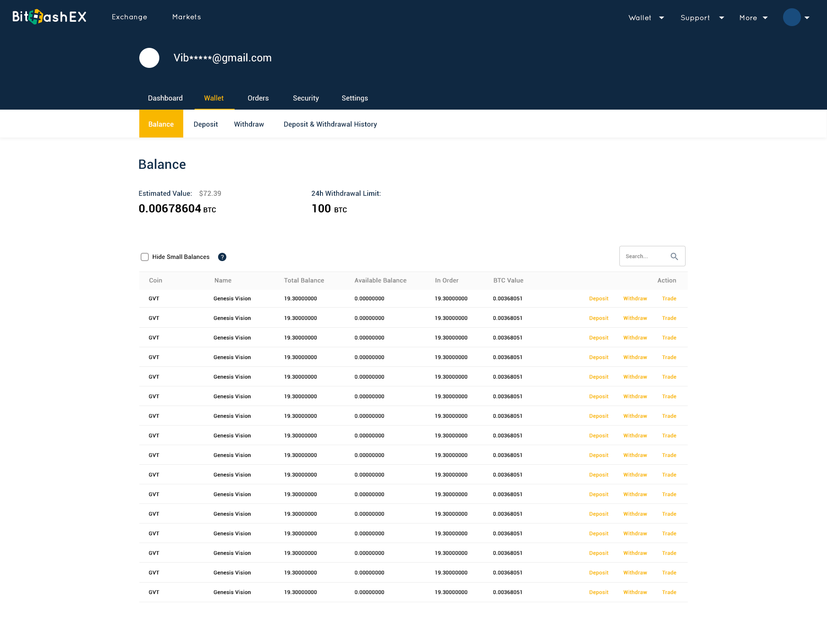Go to the Dashboard tab

click(x=165, y=98)
